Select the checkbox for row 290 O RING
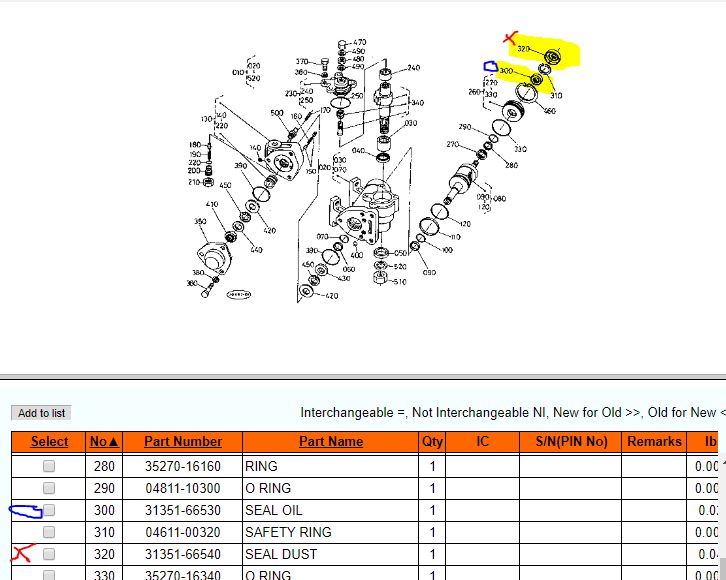 click(x=49, y=488)
